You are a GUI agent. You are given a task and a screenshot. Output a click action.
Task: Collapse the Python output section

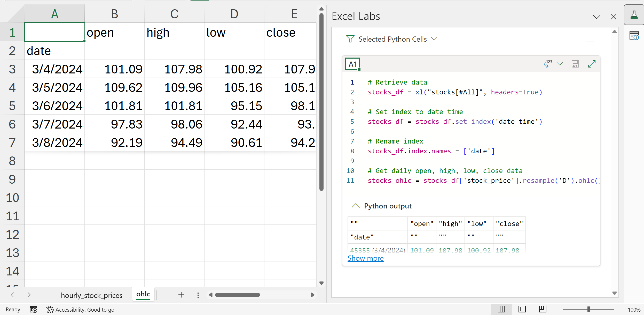point(356,206)
